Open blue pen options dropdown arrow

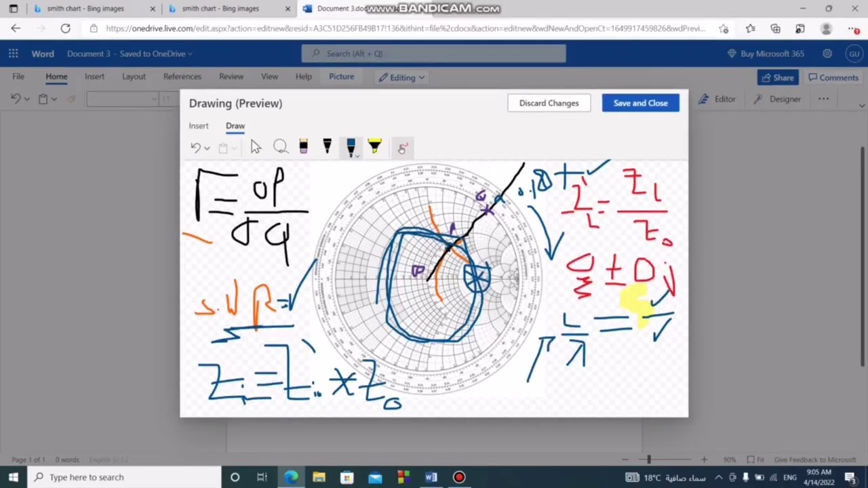coord(357,155)
